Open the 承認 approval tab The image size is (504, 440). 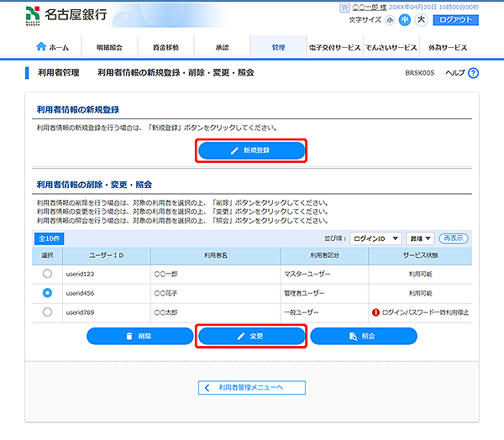point(221,48)
